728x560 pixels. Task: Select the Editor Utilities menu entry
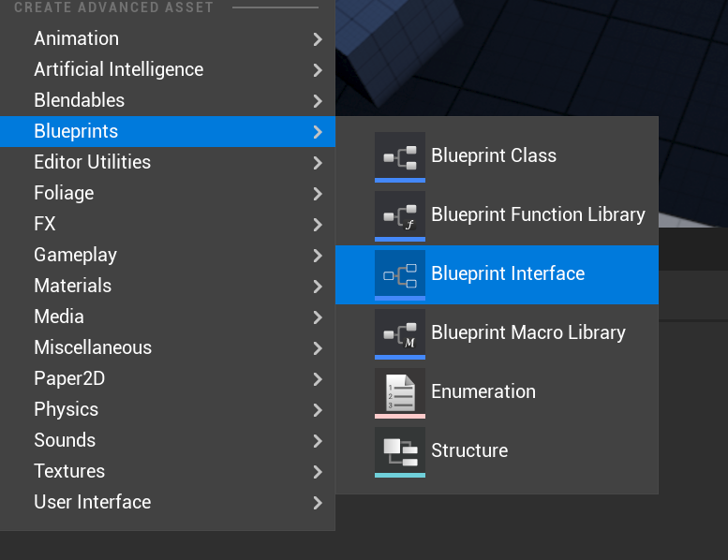[x=92, y=162]
